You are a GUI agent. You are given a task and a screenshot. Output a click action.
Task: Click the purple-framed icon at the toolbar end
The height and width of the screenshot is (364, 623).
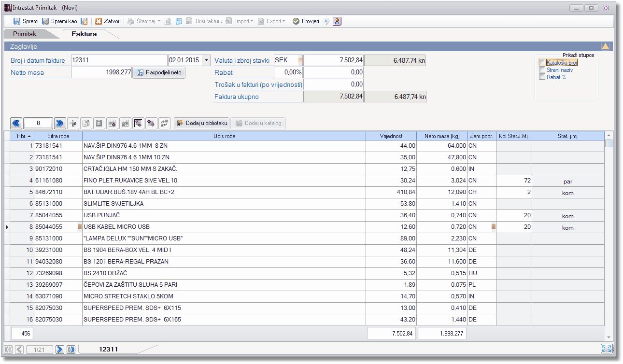point(337,21)
